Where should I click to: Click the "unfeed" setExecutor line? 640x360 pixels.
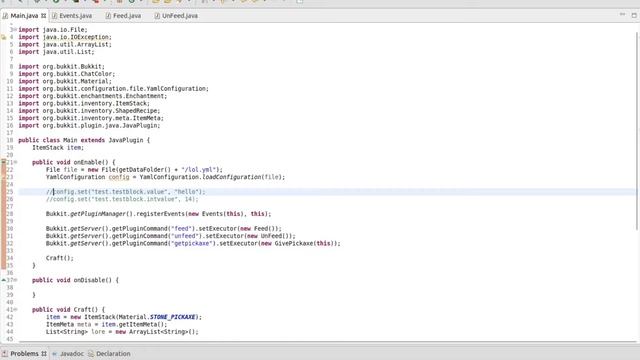pyautogui.click(x=171, y=236)
